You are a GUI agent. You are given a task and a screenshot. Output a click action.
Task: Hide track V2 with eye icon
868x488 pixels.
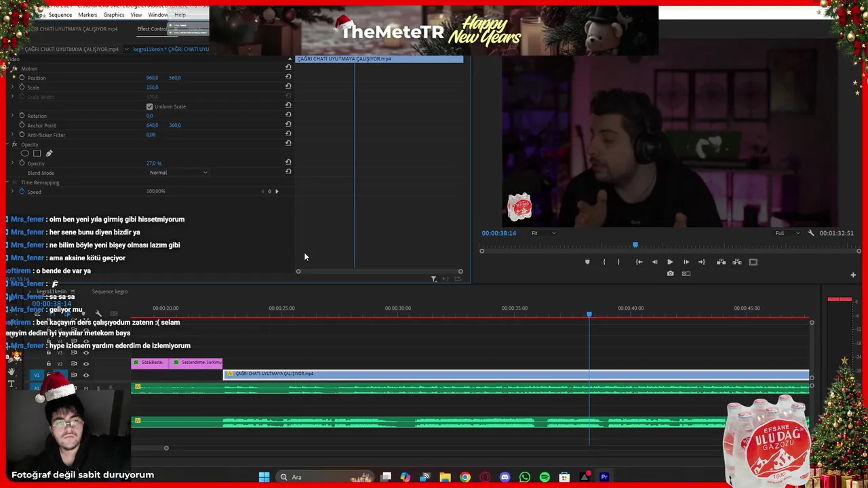tap(85, 364)
